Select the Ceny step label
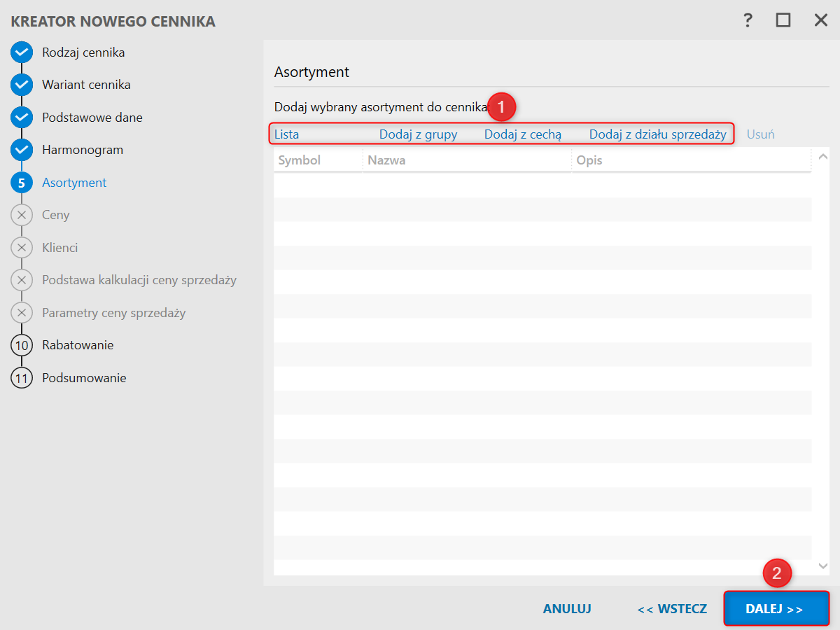This screenshot has width=840, height=630. point(56,215)
